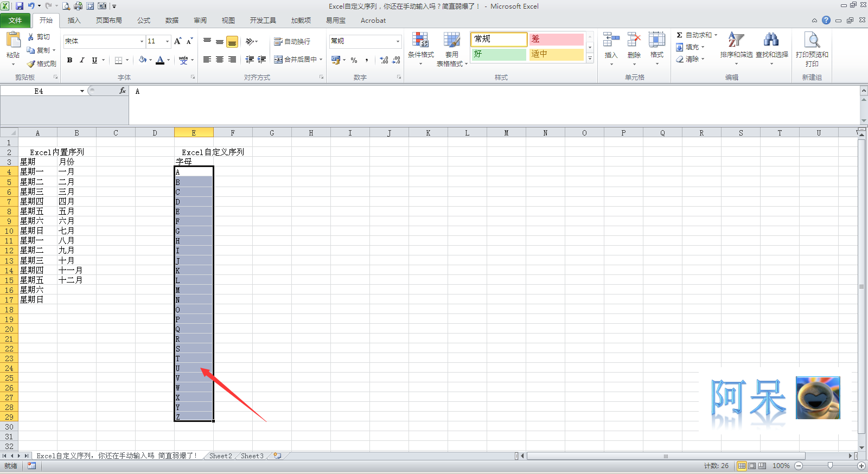Apply comma thousands separator style
Screen dimensions: 868x474
point(367,60)
